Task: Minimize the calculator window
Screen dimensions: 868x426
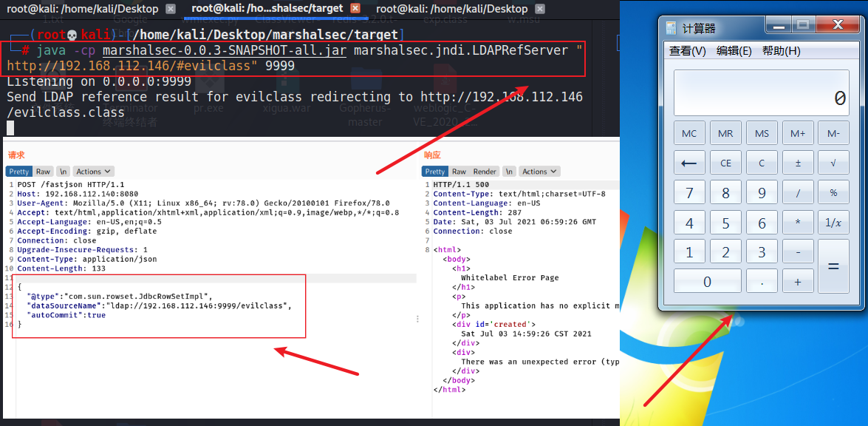Action: tap(779, 24)
